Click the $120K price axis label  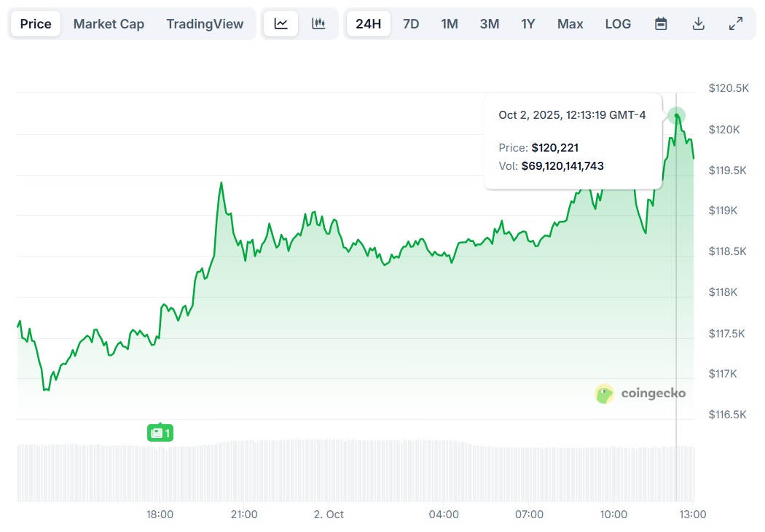[x=724, y=129]
